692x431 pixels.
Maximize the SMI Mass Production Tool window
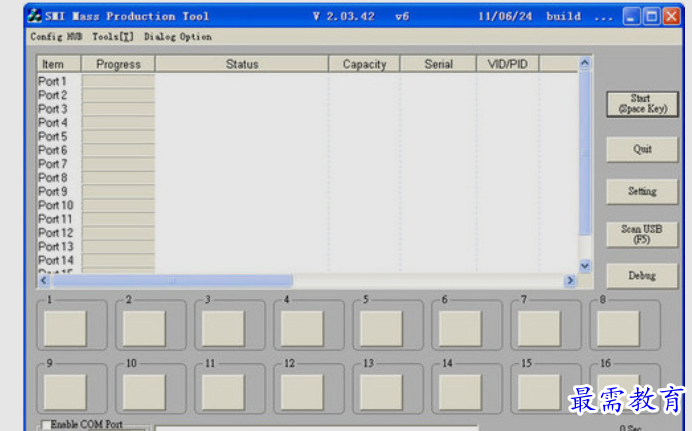tap(651, 16)
